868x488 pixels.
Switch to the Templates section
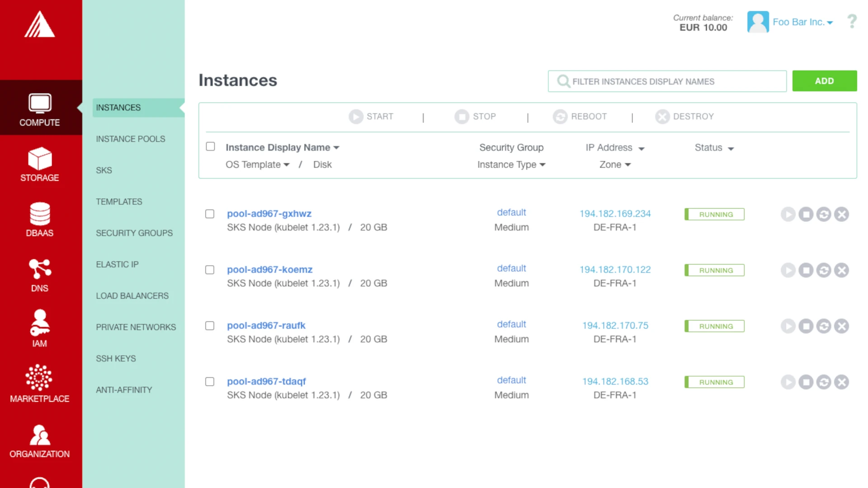pyautogui.click(x=119, y=202)
